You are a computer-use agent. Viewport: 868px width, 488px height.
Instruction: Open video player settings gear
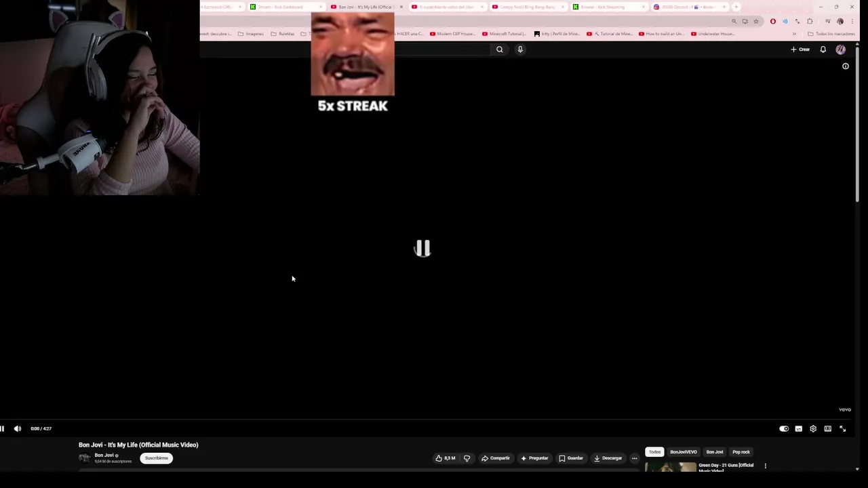pos(813,428)
